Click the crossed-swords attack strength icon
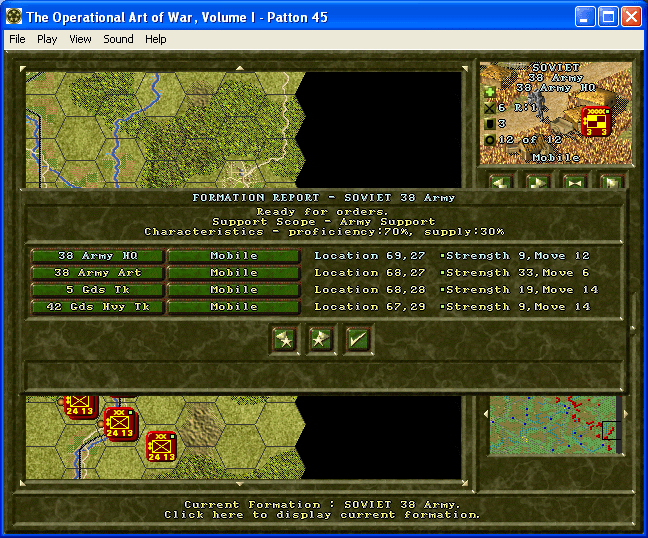 tap(490, 108)
